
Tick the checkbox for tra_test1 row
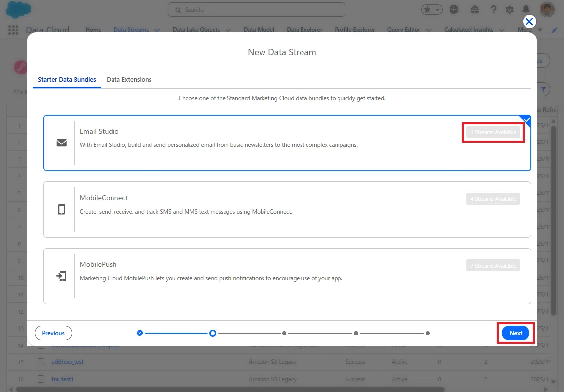coord(41,379)
